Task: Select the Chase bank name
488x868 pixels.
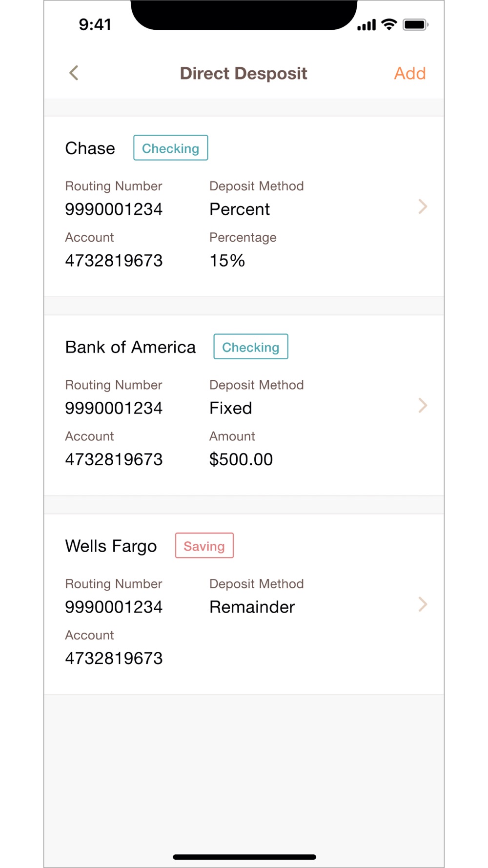Action: click(x=90, y=148)
